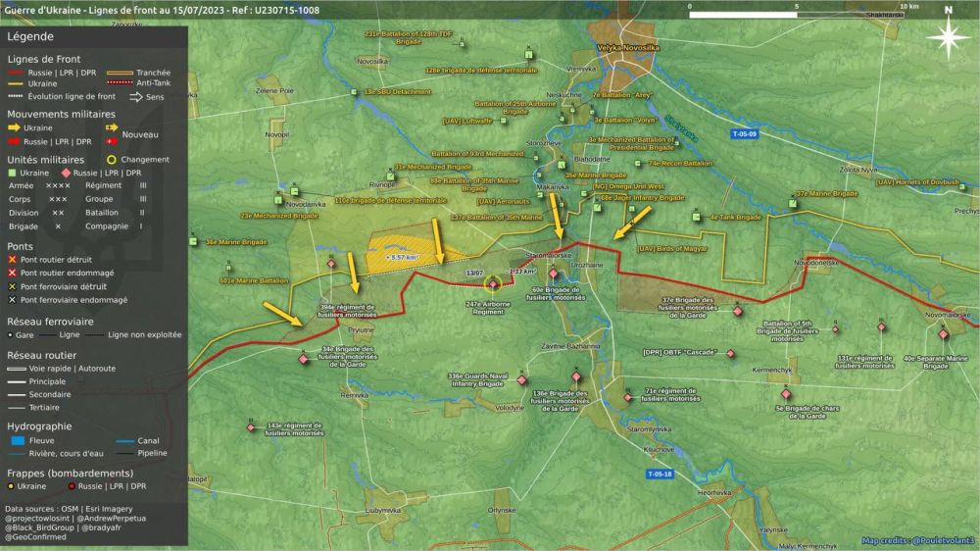Click the Légende panel heading
The height and width of the screenshot is (551, 980).
[x=30, y=36]
